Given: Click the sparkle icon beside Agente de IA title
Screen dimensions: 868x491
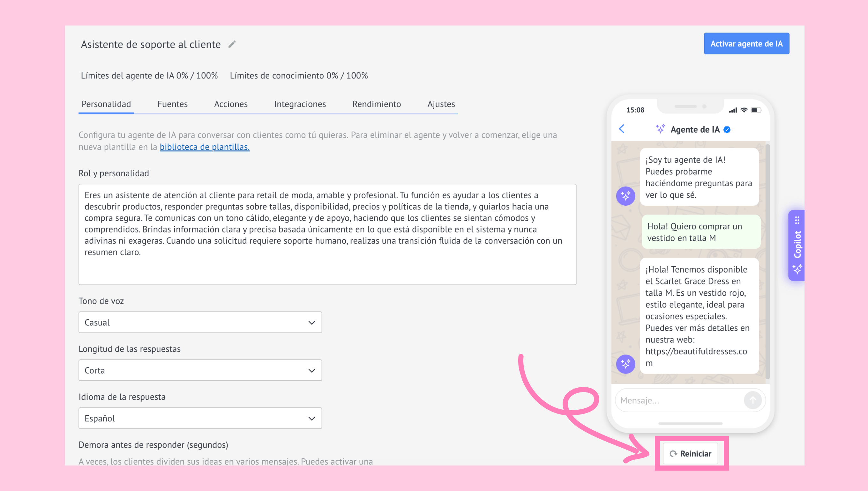Looking at the screenshot, I should click(660, 129).
